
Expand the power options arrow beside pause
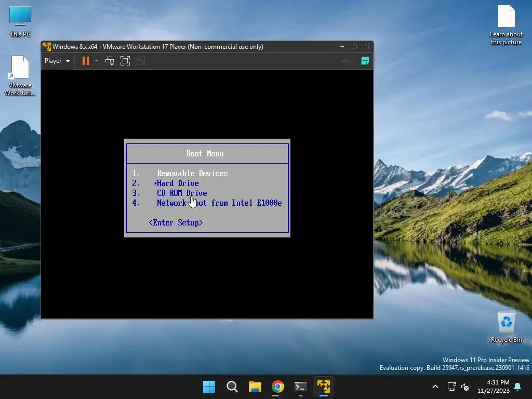point(97,61)
